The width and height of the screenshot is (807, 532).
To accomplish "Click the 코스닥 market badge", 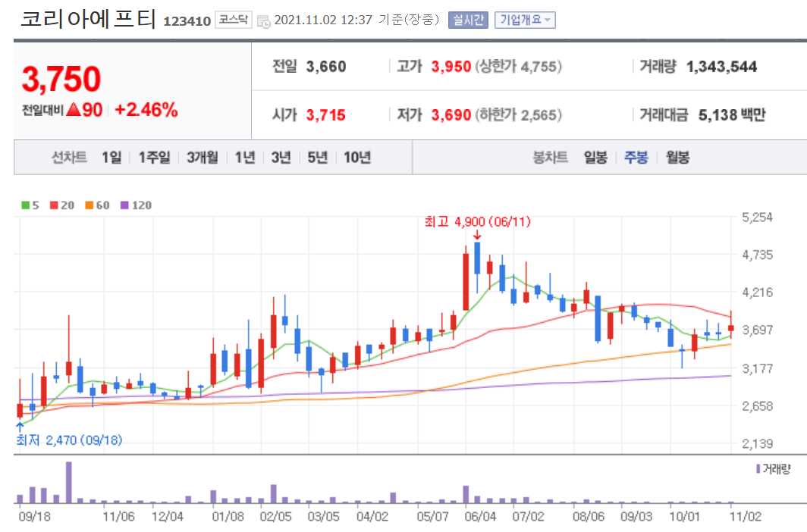I will click(234, 20).
